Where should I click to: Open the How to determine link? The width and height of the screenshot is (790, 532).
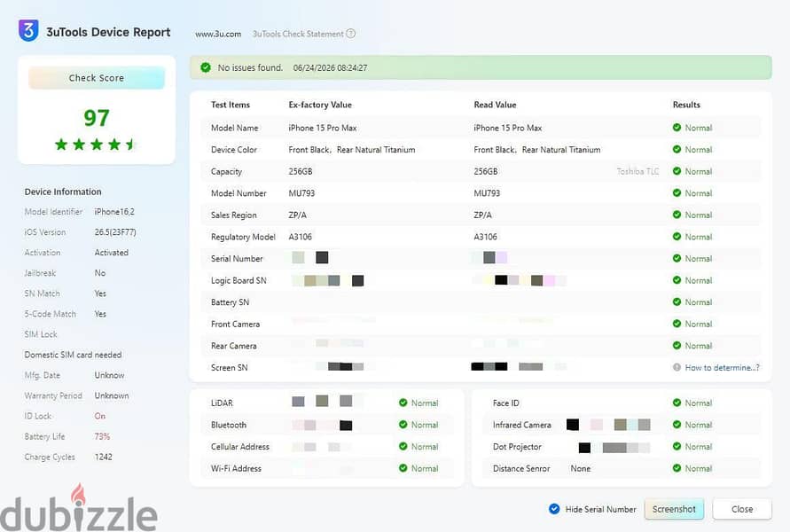pyautogui.click(x=722, y=367)
